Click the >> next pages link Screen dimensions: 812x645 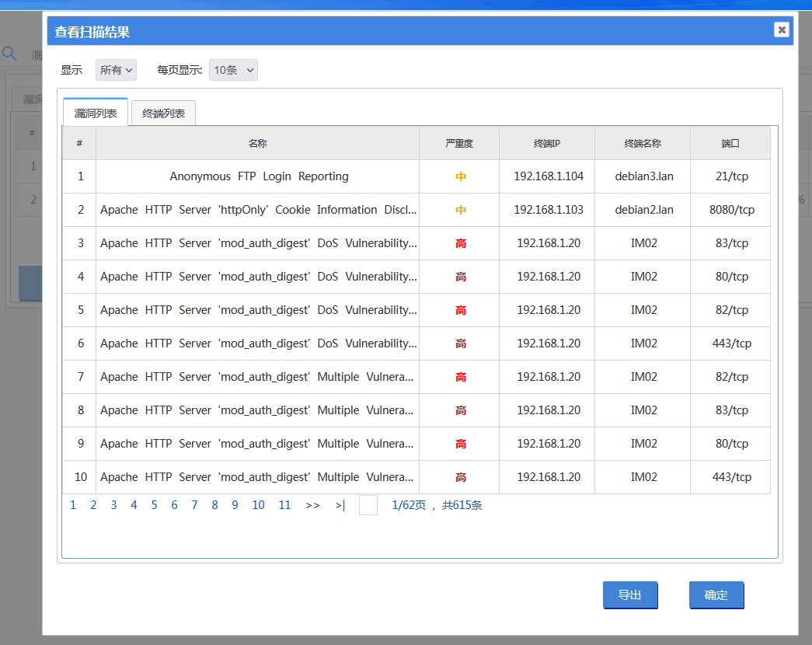pos(312,505)
